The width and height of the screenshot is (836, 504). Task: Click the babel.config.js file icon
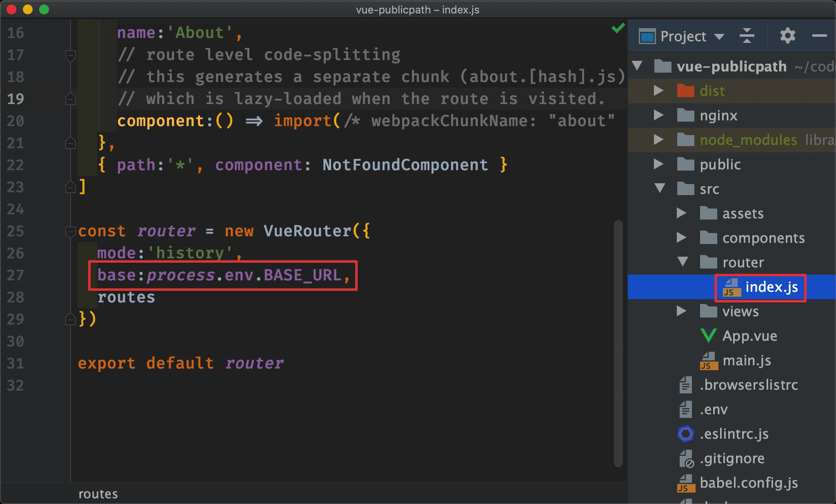(686, 483)
